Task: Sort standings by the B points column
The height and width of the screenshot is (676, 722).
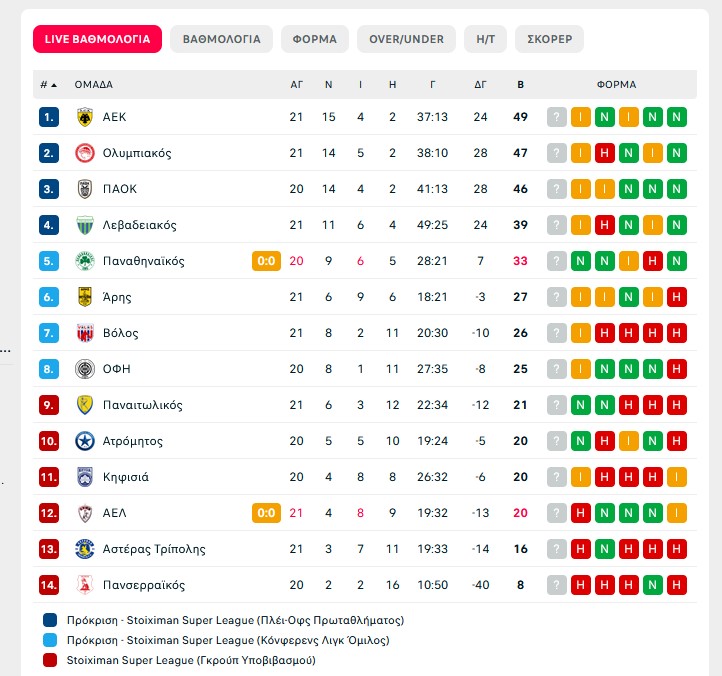Action: coord(520,85)
